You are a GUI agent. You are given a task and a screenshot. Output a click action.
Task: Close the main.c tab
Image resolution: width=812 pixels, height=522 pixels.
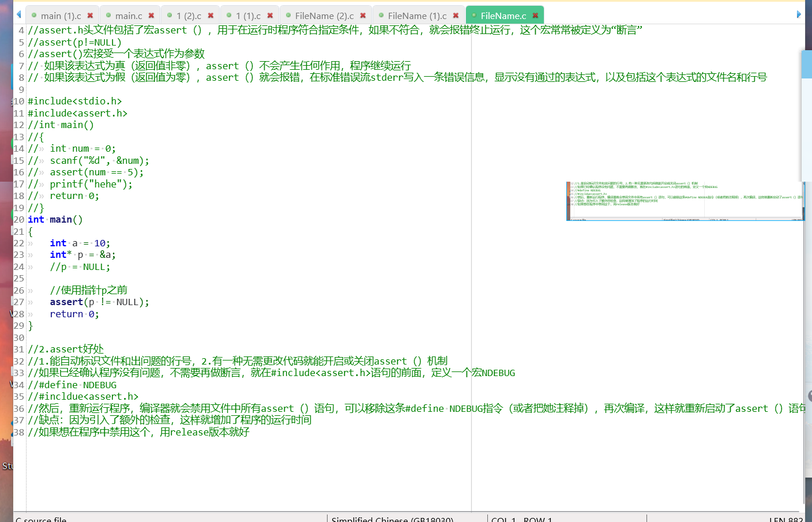pyautogui.click(x=151, y=16)
